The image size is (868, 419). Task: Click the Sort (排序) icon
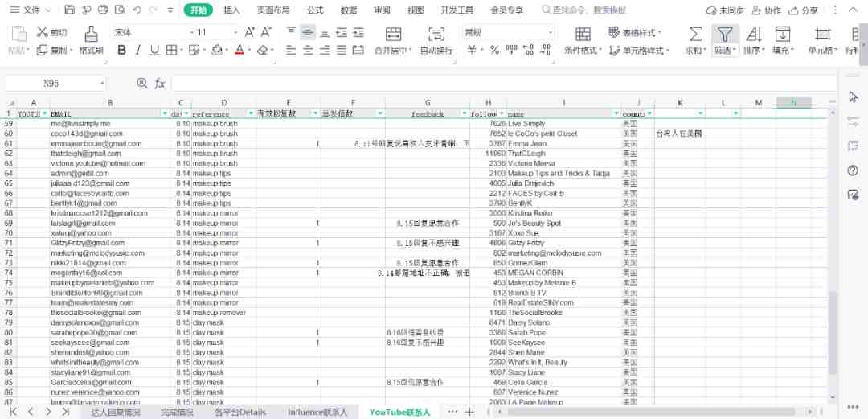[x=754, y=34]
